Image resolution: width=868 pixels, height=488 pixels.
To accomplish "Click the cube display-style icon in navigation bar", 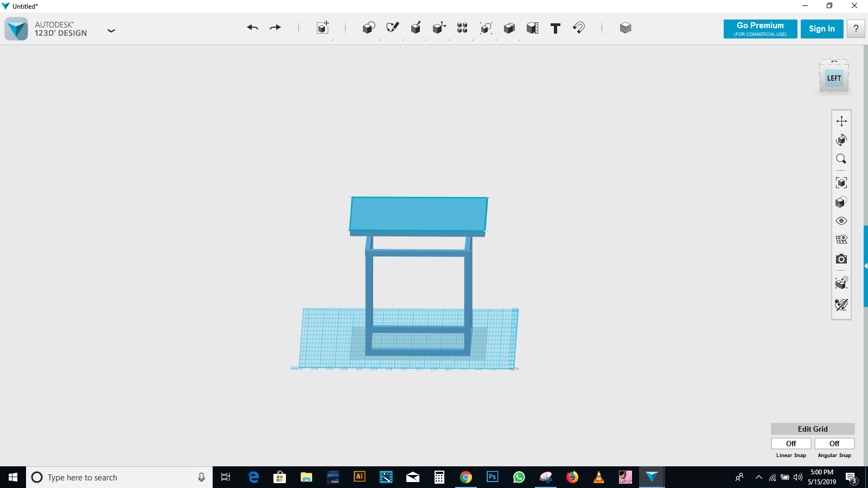I will click(841, 202).
